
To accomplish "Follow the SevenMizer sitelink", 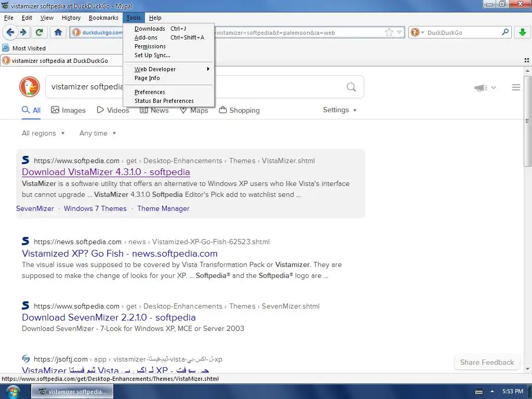I will 35,209.
